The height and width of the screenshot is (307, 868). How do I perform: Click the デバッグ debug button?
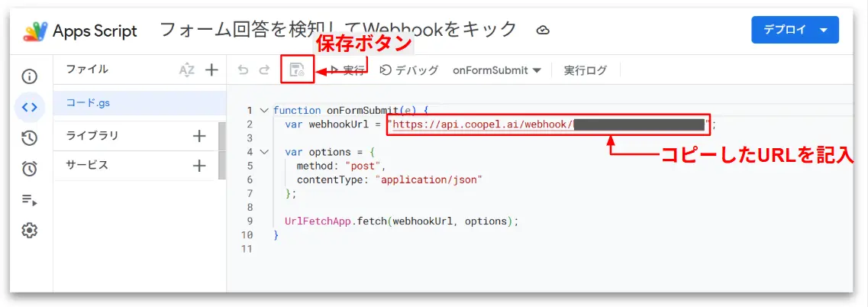click(409, 70)
